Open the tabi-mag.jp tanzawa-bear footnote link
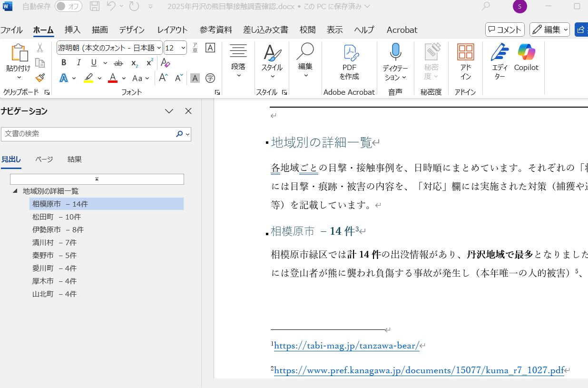The height and width of the screenshot is (388, 588). [x=346, y=346]
